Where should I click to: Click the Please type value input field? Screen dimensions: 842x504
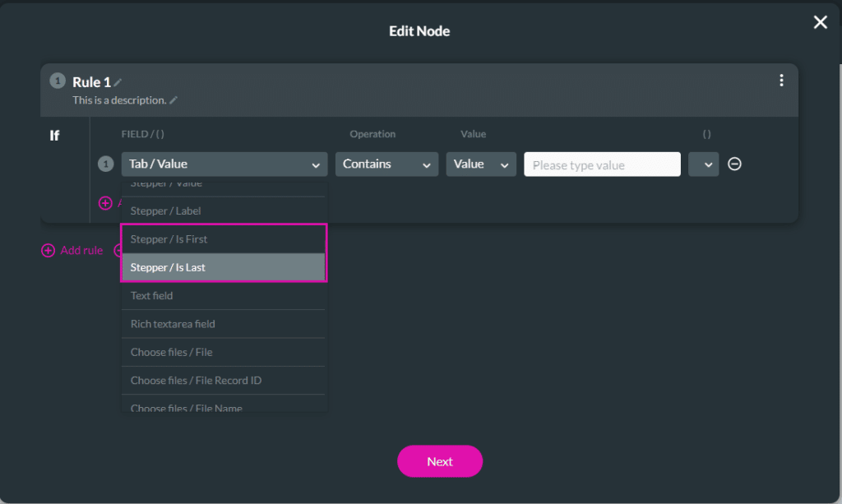tap(602, 164)
